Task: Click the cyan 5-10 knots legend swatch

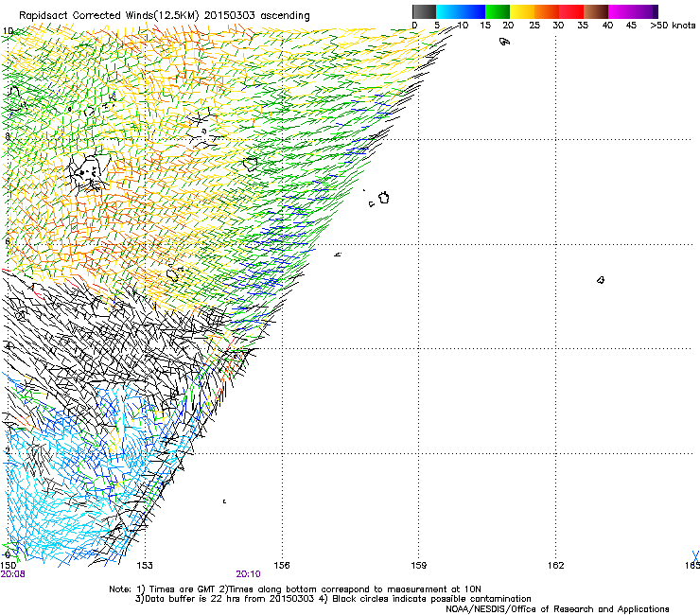Action: click(x=447, y=11)
